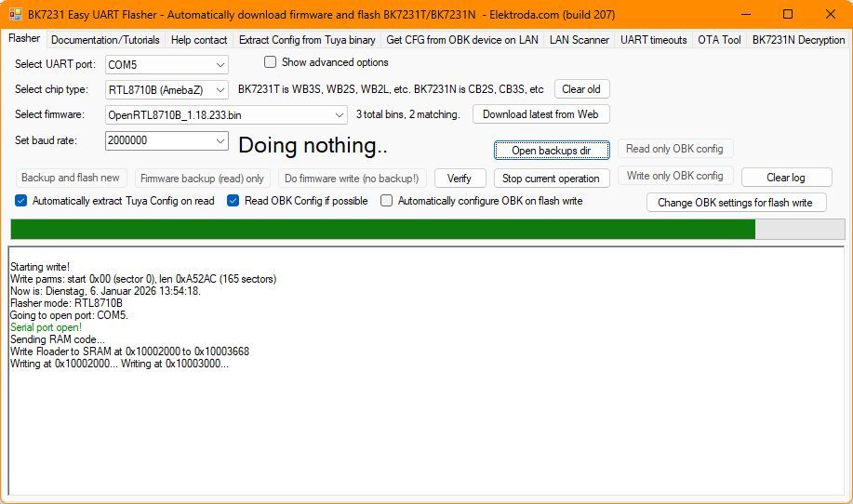Click Stop current operation
Image resolution: width=853 pixels, height=504 pixels.
(552, 179)
